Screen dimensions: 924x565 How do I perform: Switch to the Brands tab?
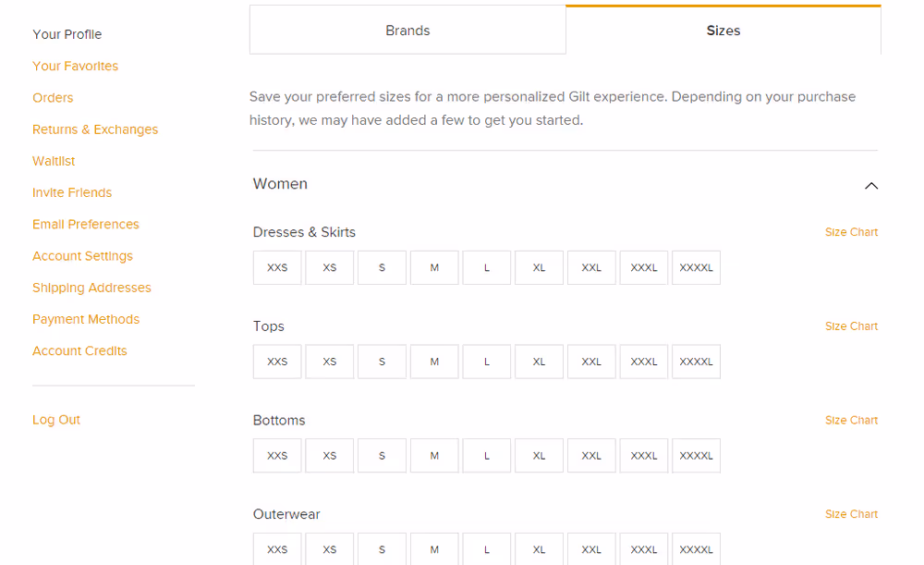[407, 31]
